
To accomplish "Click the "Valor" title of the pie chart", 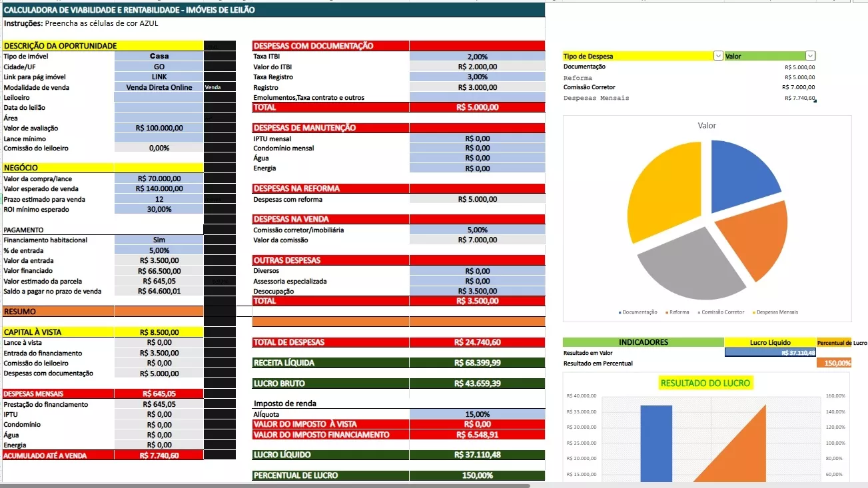I will click(707, 125).
